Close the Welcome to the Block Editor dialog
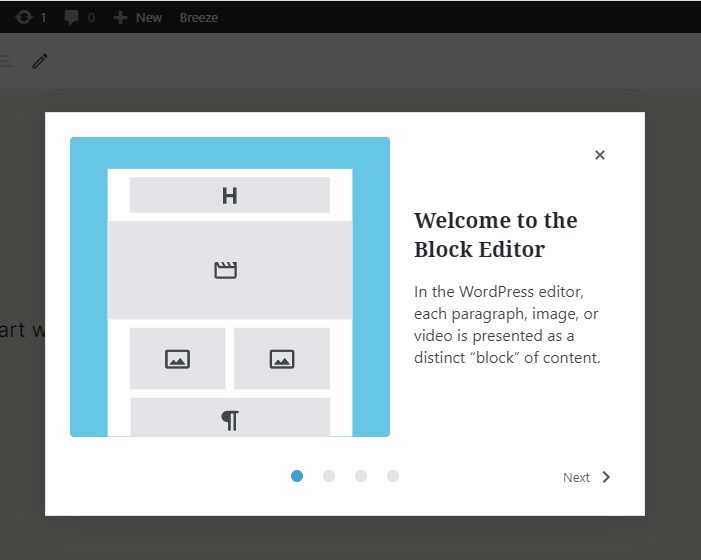This screenshot has height=560, width=701. pos(600,155)
